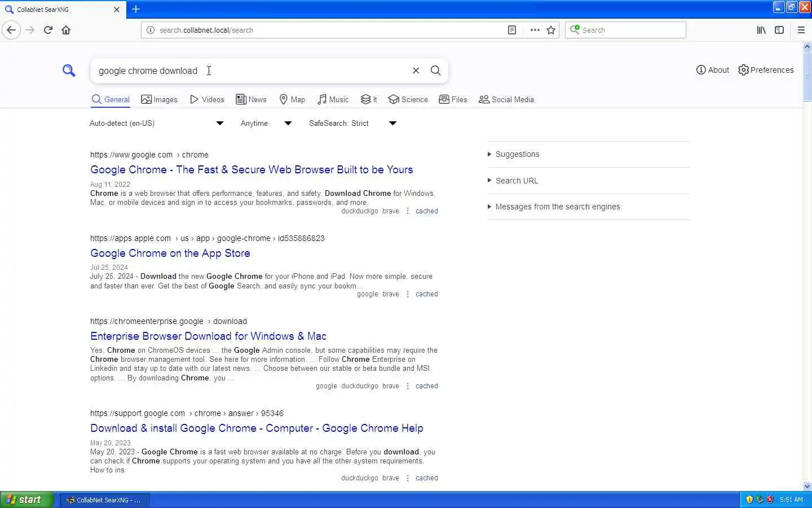This screenshot has width=812, height=508.
Task: Open SearXNG Preferences
Action: (766, 70)
